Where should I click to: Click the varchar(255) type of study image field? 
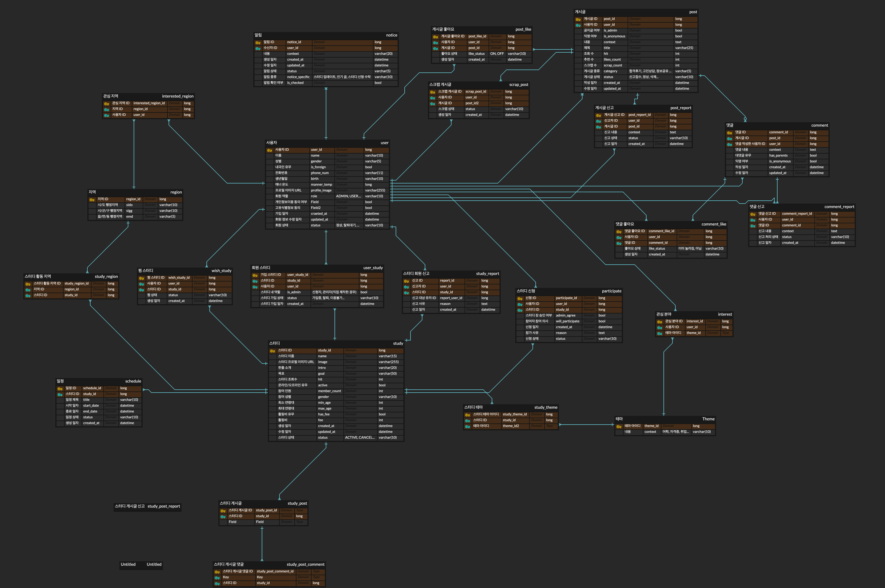(x=388, y=362)
